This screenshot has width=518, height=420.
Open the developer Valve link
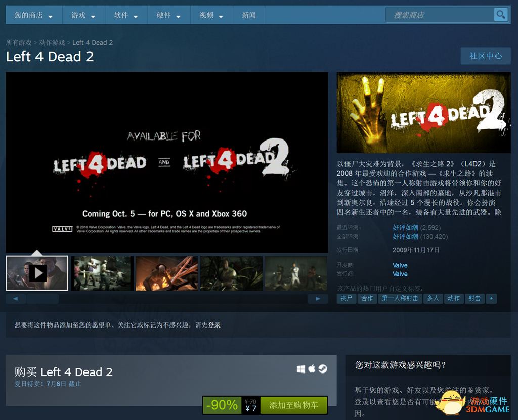coord(400,265)
